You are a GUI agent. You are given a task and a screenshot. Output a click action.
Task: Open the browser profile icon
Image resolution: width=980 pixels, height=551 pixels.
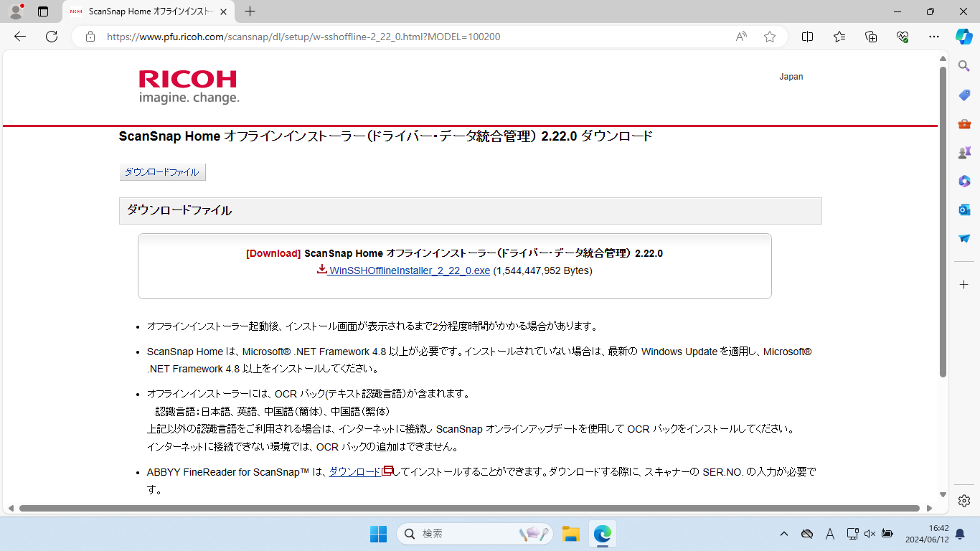click(x=16, y=11)
